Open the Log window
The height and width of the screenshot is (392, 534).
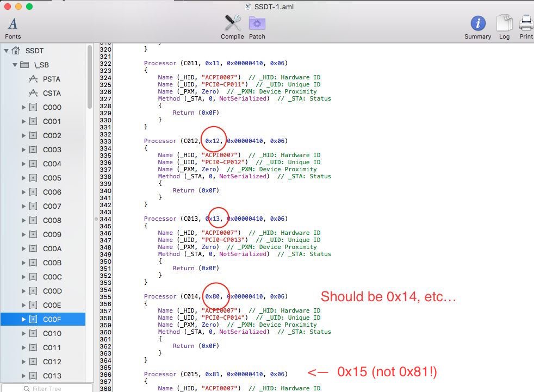coord(505,27)
